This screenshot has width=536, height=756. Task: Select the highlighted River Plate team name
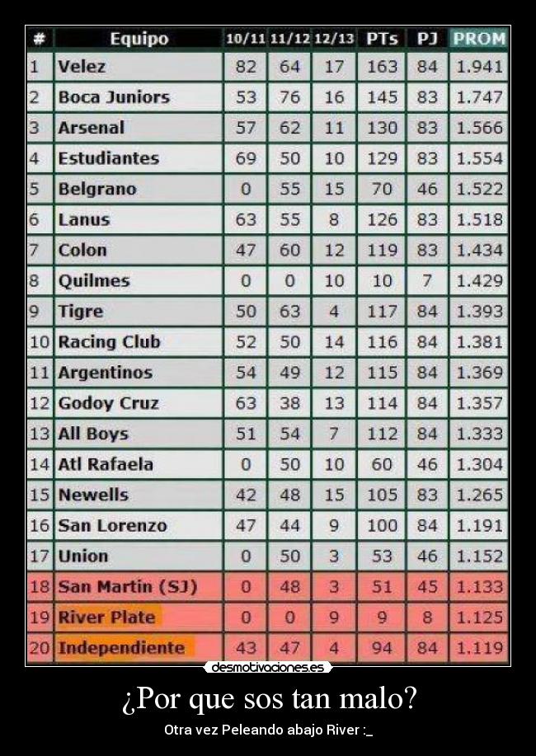coord(106,617)
